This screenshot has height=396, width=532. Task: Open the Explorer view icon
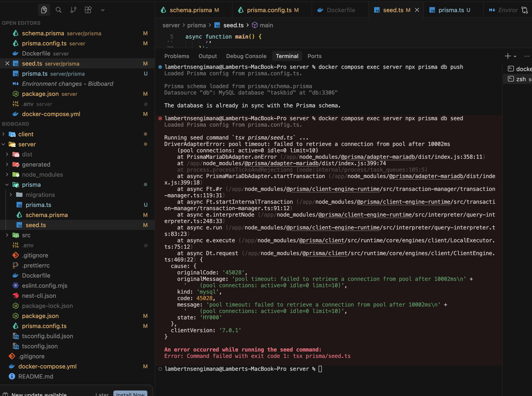[44, 10]
